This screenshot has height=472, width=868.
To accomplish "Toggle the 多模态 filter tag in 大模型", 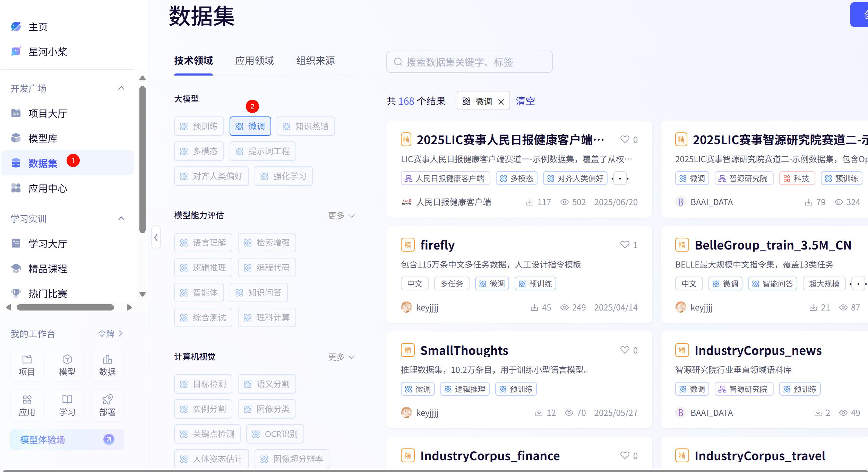I will pos(199,151).
